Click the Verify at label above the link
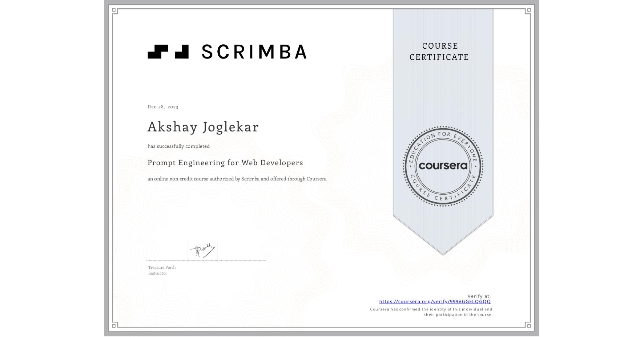Viewport: 644px width, 337px height. click(x=478, y=296)
